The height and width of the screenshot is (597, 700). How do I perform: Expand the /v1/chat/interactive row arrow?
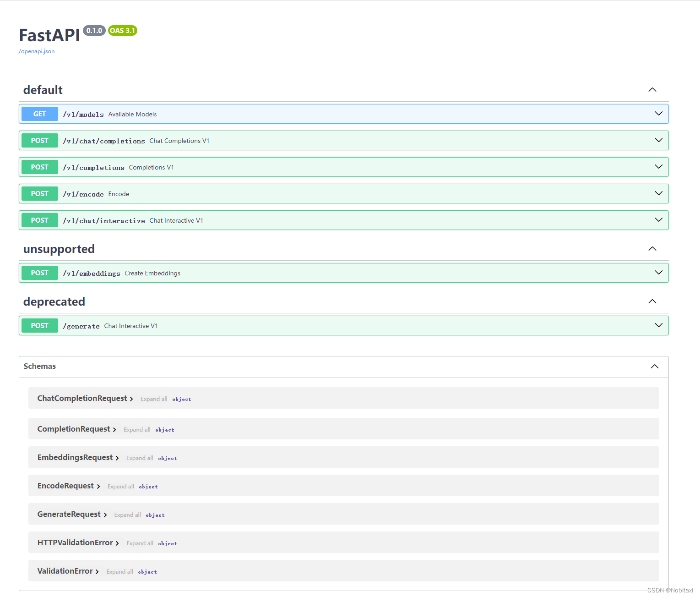659,220
